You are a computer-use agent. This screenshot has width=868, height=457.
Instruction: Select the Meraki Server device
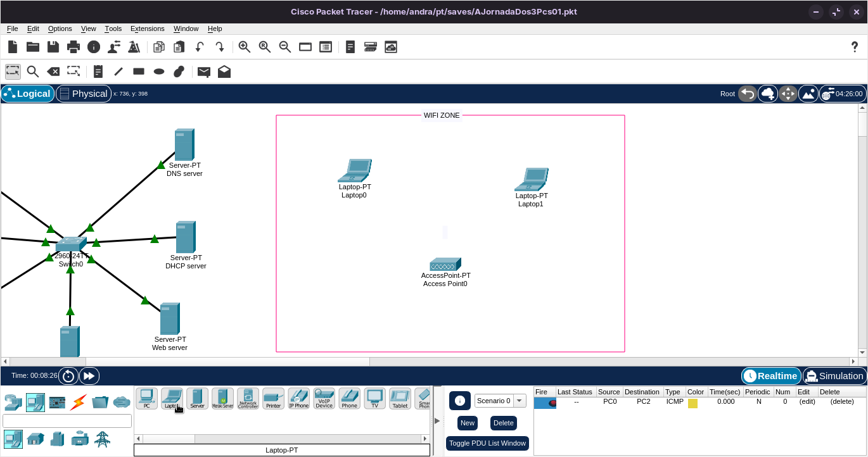point(222,399)
